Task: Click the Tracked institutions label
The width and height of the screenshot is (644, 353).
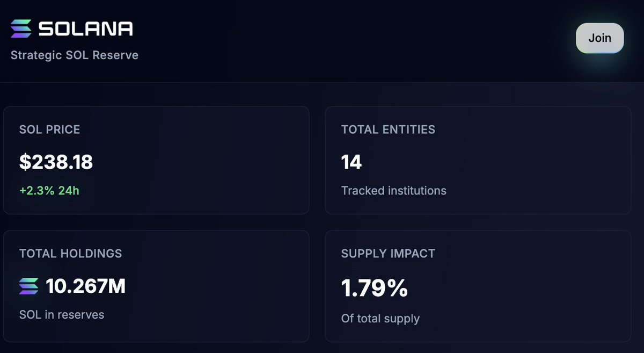Action: coord(394,190)
